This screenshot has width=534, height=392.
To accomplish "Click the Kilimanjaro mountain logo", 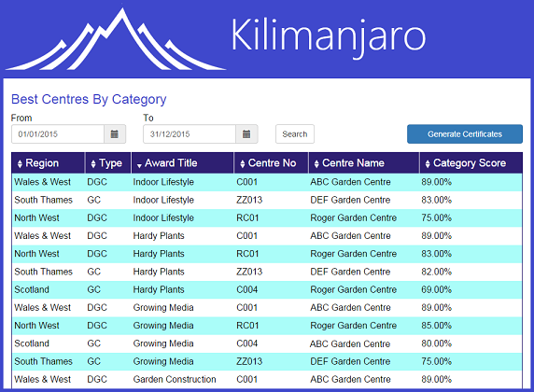I will (116, 39).
